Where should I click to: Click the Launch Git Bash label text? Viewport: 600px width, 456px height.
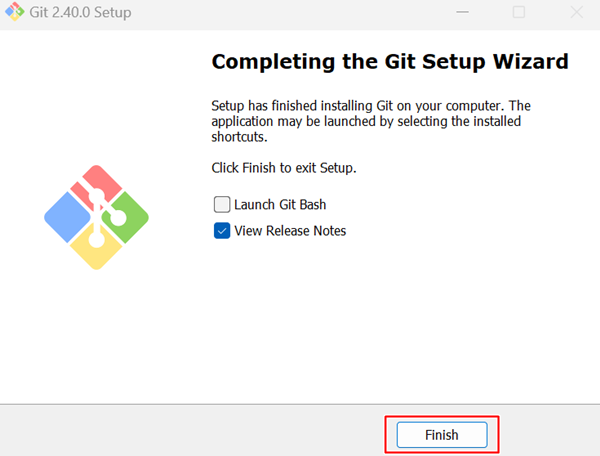pyautogui.click(x=280, y=205)
